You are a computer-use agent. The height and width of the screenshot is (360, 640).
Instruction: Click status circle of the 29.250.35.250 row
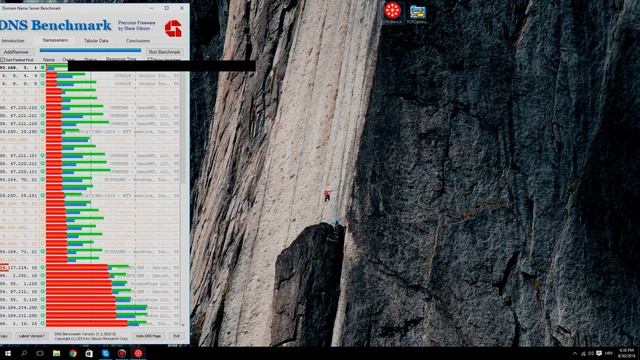pos(42,131)
